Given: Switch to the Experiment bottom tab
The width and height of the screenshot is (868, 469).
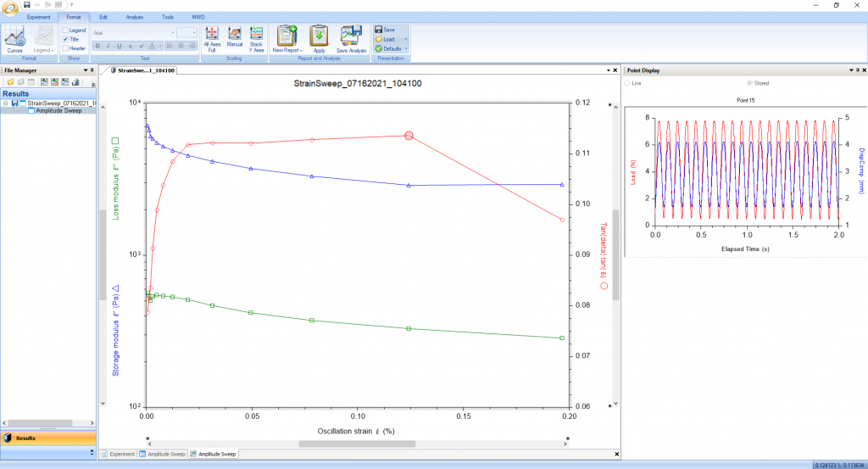Looking at the screenshot, I should tap(119, 454).
